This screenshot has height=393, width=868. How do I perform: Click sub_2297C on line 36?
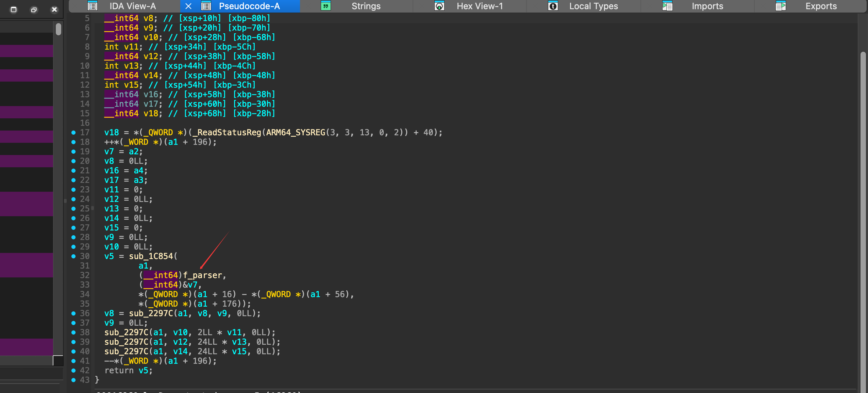coord(151,313)
